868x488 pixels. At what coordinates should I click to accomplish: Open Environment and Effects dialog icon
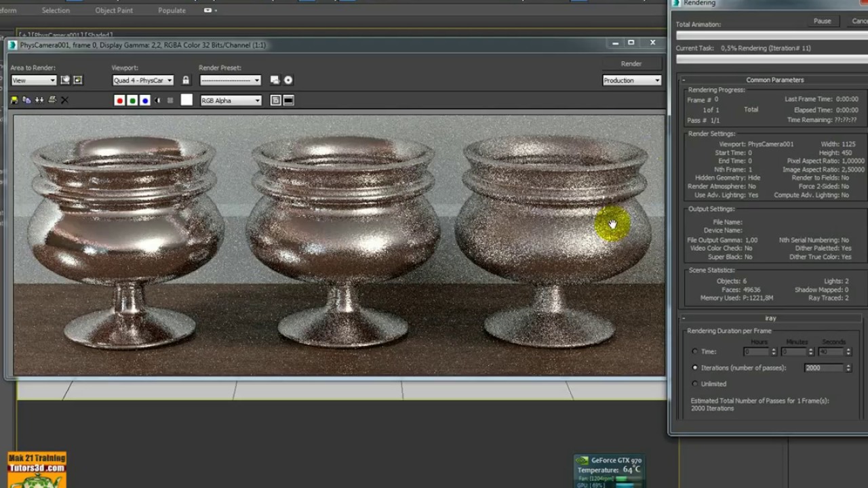(x=288, y=80)
